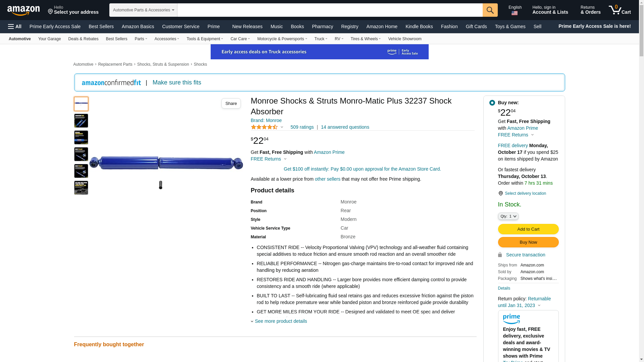644x362 pixels.
Task: Click the Amazon logo
Action: tap(23, 10)
